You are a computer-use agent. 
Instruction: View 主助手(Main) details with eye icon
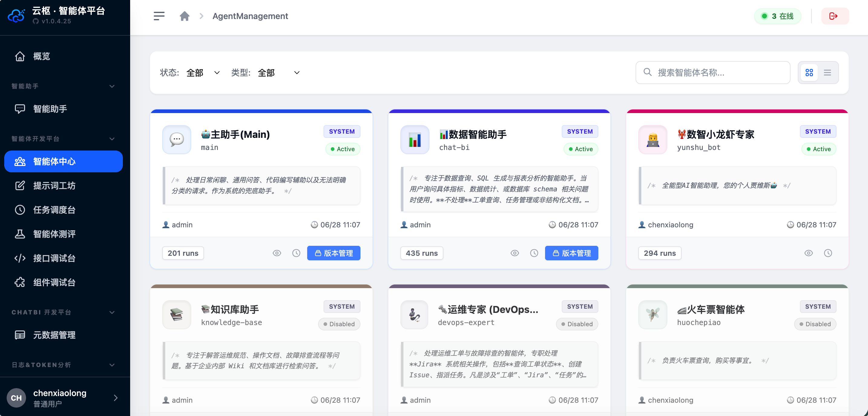pyautogui.click(x=277, y=253)
